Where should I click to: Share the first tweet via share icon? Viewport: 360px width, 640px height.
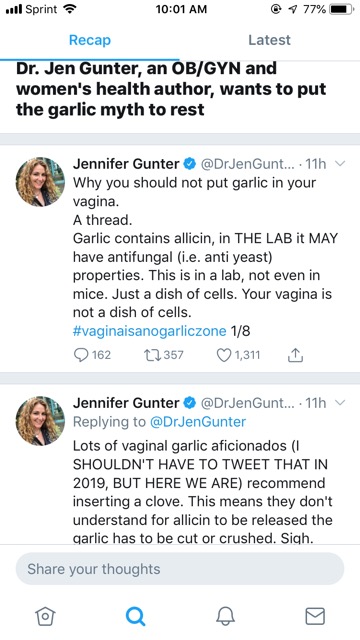point(295,356)
